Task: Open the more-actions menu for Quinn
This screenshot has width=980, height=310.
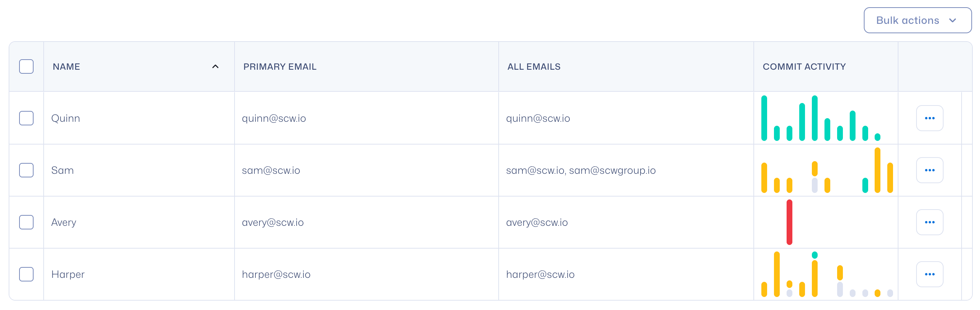Action: 929,118
